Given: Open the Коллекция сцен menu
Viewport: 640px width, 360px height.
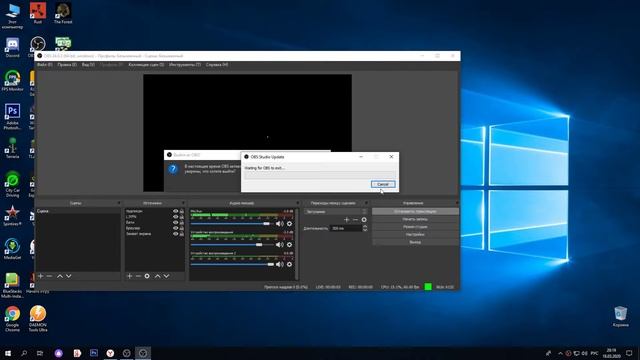Looking at the screenshot, I should click(x=146, y=64).
